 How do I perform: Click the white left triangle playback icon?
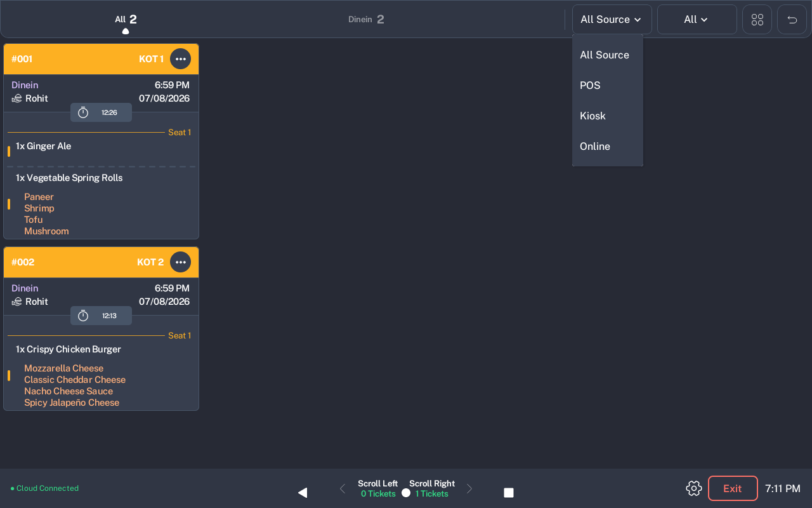point(303,493)
